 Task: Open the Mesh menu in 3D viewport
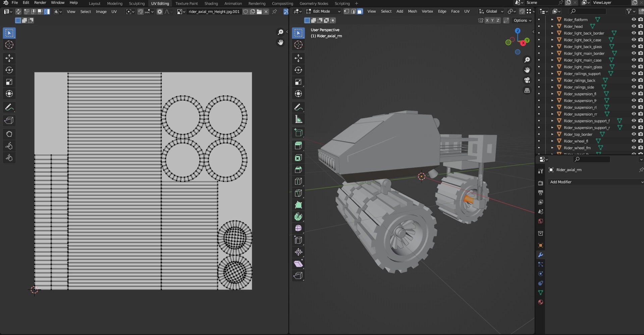click(412, 11)
